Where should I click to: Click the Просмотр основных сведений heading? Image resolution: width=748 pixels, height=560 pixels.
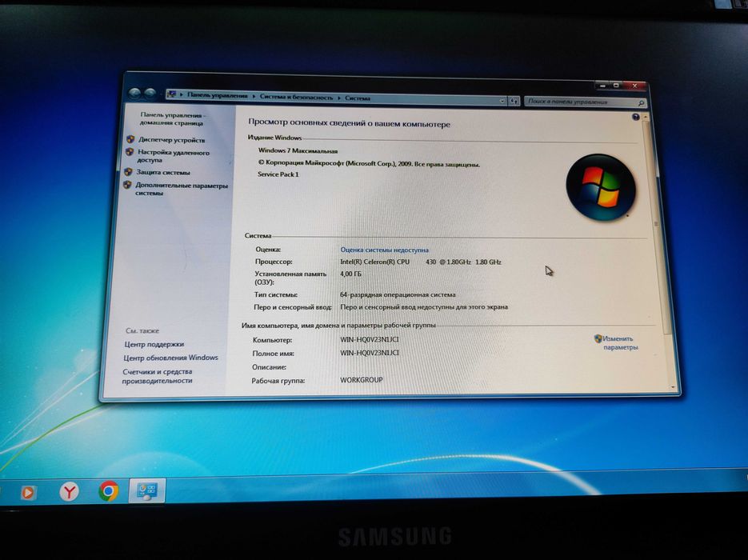pyautogui.click(x=349, y=123)
